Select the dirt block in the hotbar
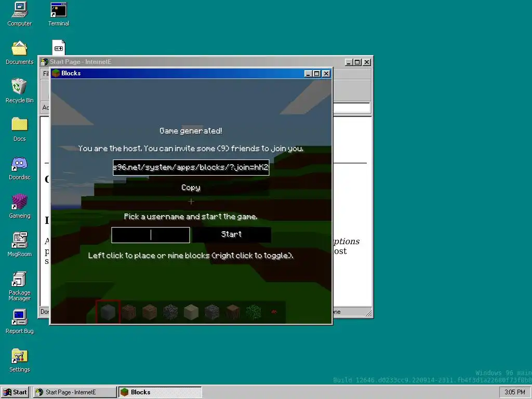Image resolution: width=532 pixels, height=399 pixels. click(x=129, y=312)
